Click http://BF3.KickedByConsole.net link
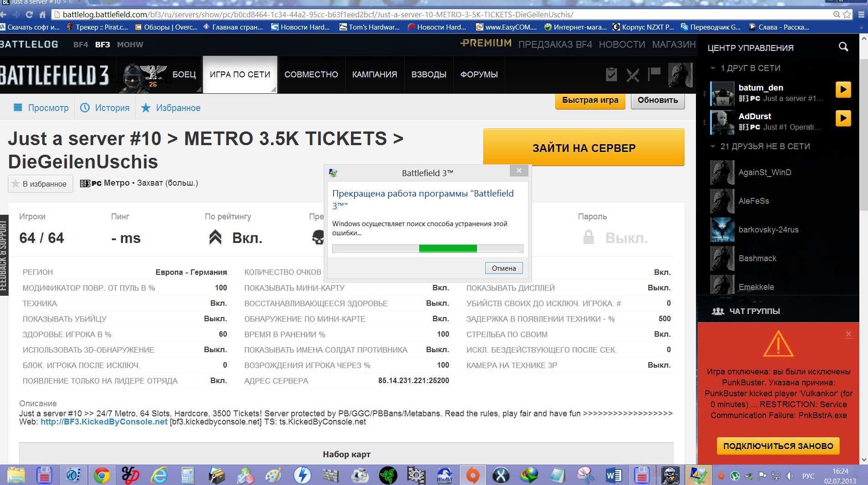Image resolution: width=868 pixels, height=485 pixels. (104, 422)
